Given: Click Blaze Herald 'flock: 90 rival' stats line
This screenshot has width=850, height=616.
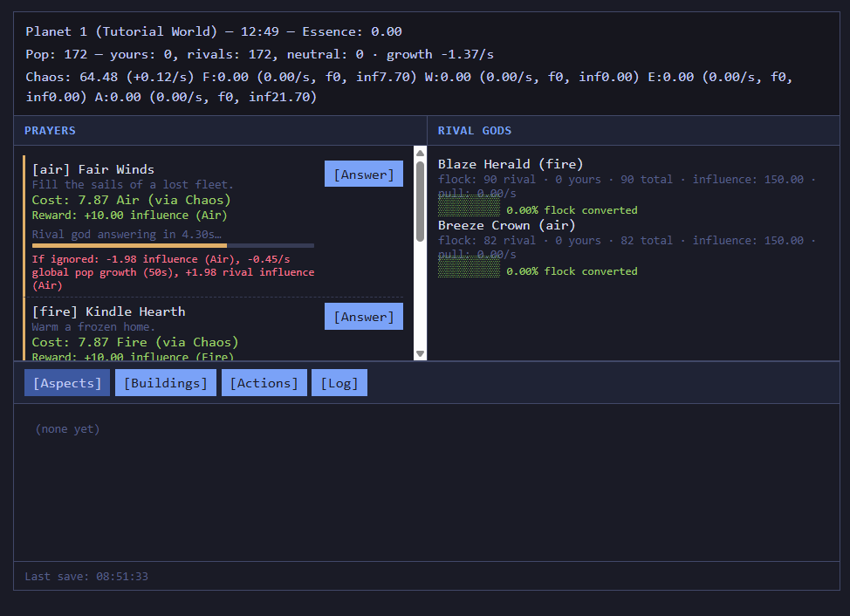Looking at the screenshot, I should (627, 186).
